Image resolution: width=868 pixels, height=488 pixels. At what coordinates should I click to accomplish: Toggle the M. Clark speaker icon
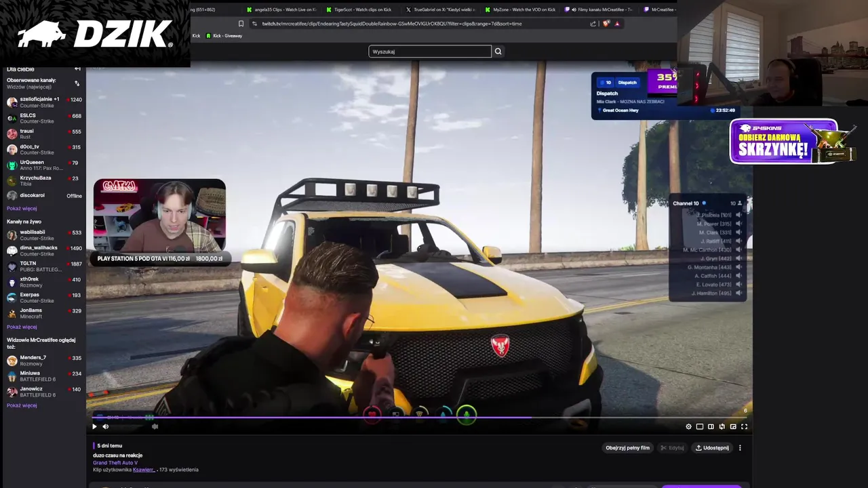pos(738,232)
